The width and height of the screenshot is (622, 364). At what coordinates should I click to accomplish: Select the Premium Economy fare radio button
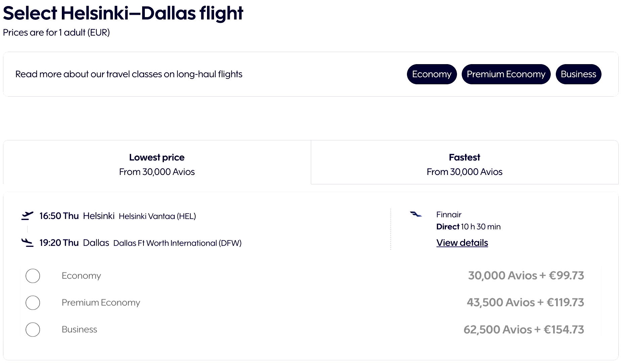coord(33,303)
